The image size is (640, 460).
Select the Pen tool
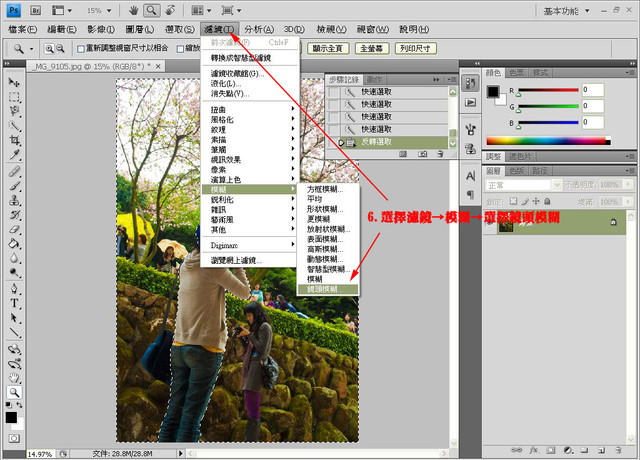coord(14,289)
